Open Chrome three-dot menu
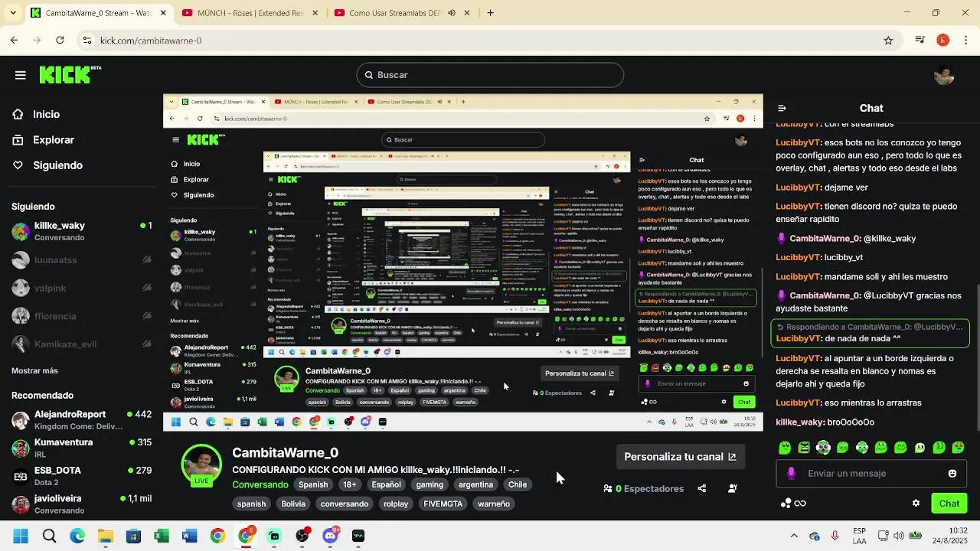This screenshot has height=551, width=980. coord(965,41)
